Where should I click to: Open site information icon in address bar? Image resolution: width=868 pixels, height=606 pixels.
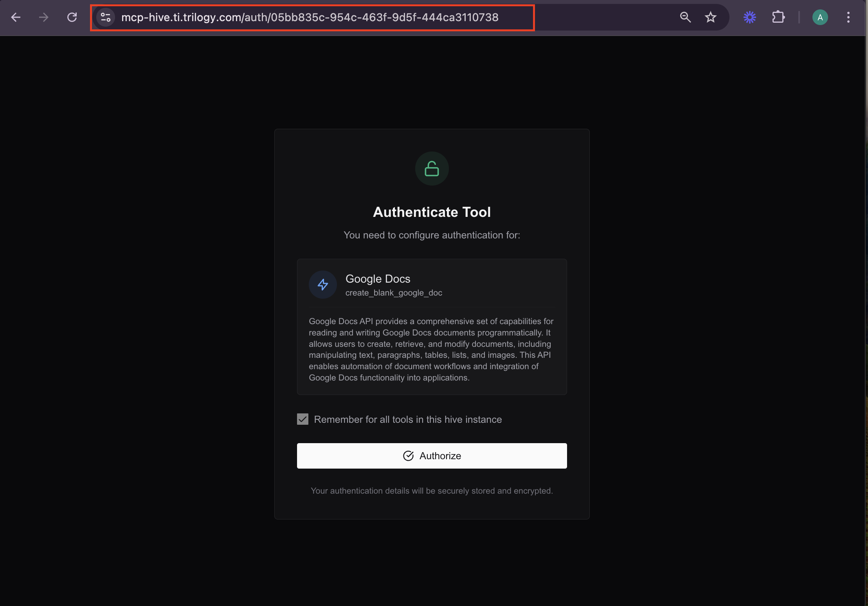(106, 17)
